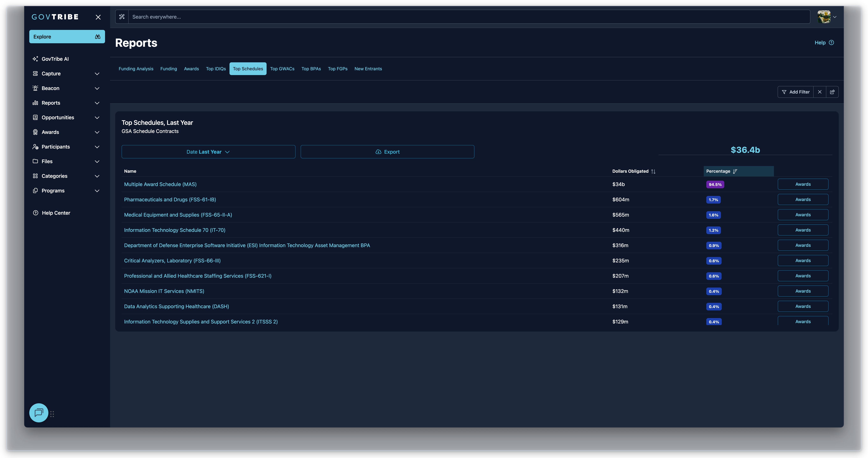View Awards for NOAA Mission IT Services
This screenshot has width=868, height=458.
click(x=803, y=291)
